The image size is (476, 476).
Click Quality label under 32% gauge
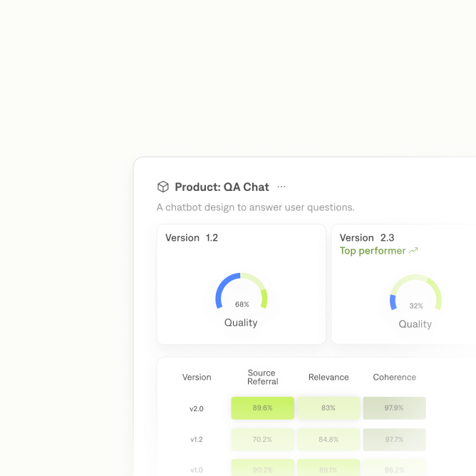point(415,324)
